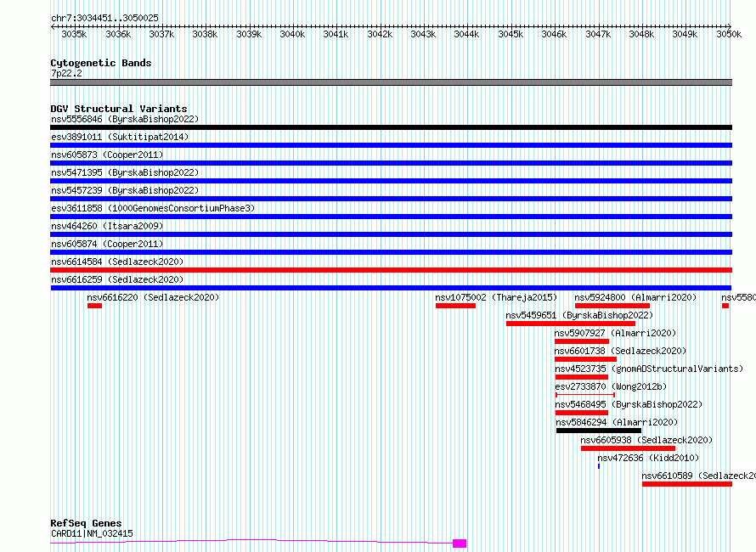
Task: Select the black nsv5556846 variant bar
Action: [x=391, y=127]
